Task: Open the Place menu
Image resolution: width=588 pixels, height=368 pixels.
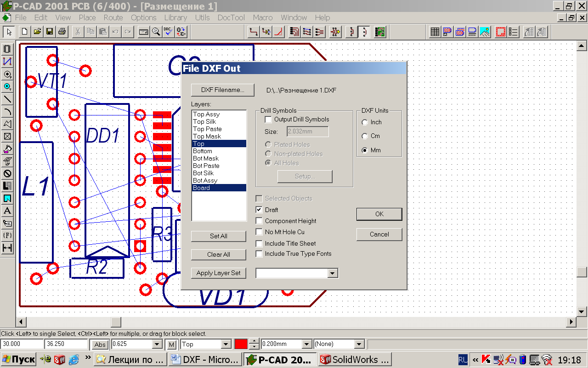Action: pos(87,17)
